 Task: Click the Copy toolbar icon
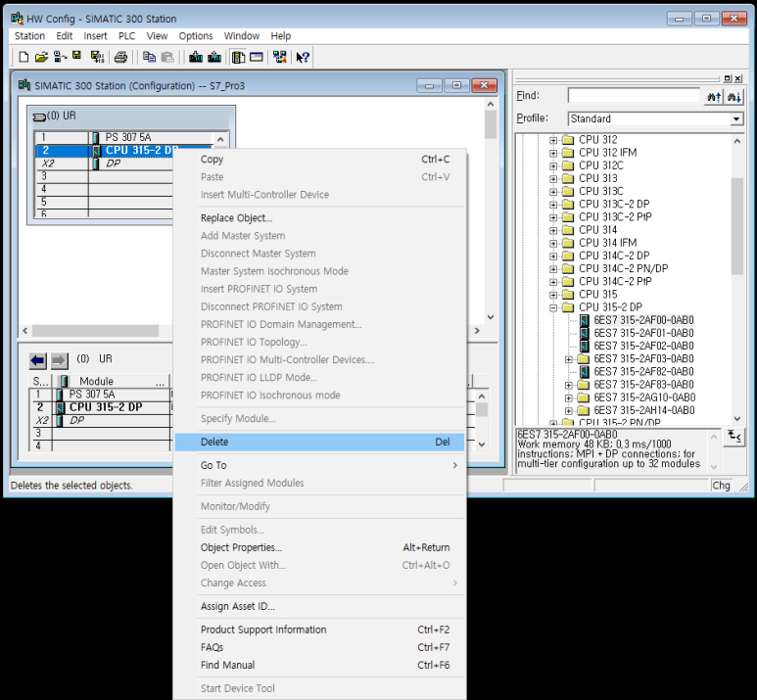pyautogui.click(x=149, y=57)
